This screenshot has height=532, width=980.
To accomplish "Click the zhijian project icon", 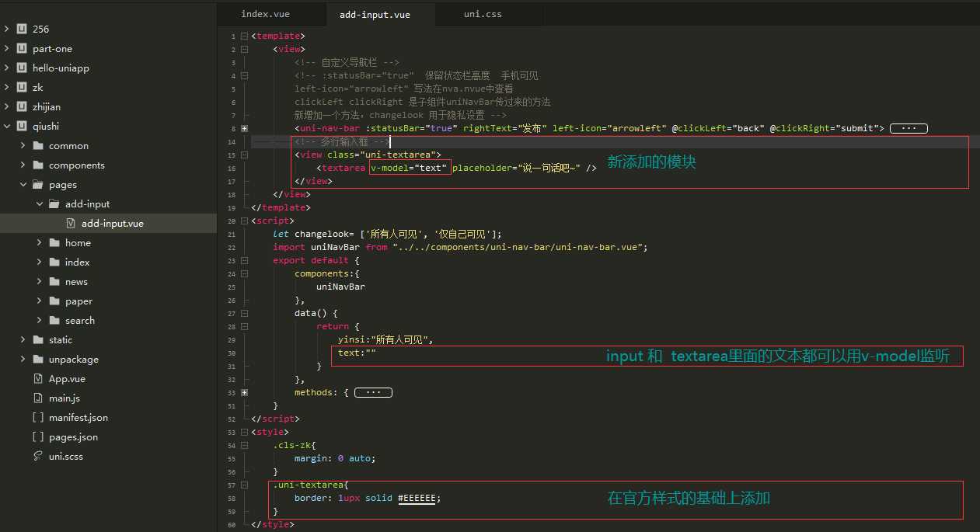I will [x=23, y=106].
